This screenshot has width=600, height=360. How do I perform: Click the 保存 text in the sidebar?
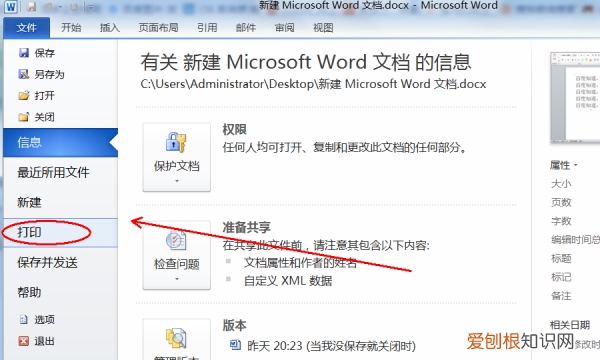tap(44, 53)
